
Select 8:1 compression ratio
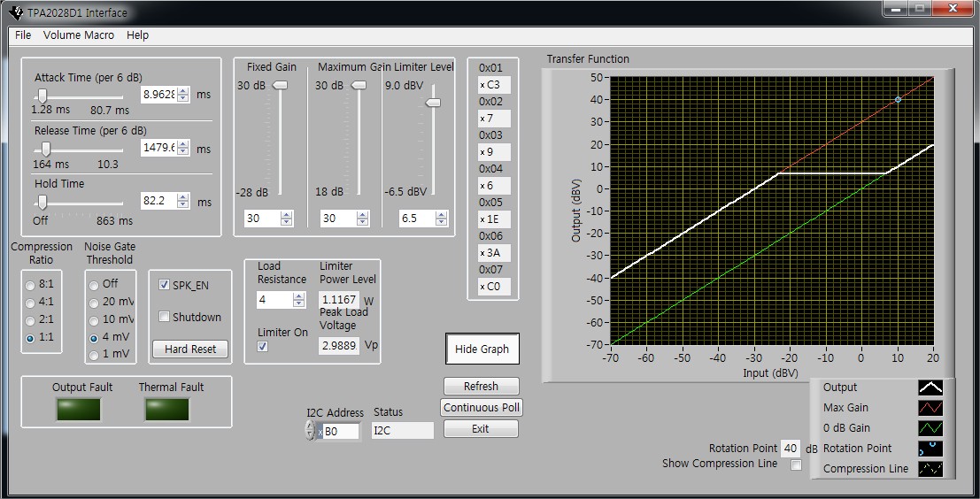[30, 286]
